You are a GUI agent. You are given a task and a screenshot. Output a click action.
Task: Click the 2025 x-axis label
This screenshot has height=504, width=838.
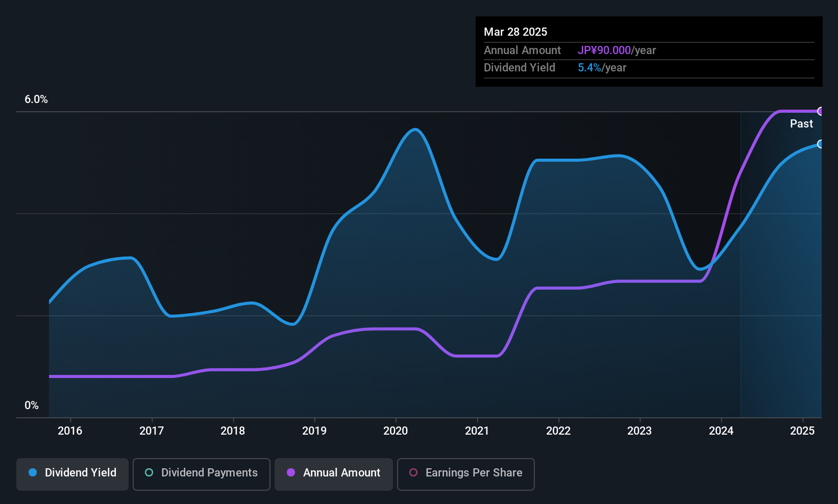[x=802, y=431]
